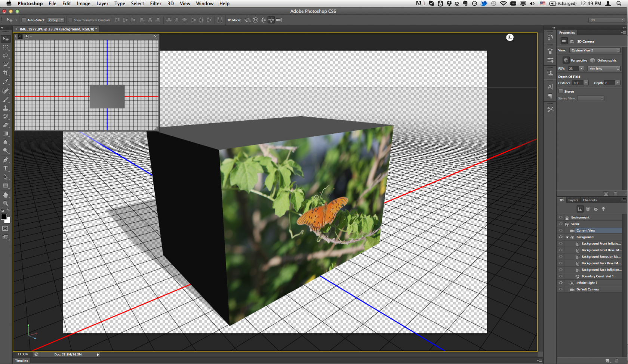Enable the Stereo checkbox

561,91
